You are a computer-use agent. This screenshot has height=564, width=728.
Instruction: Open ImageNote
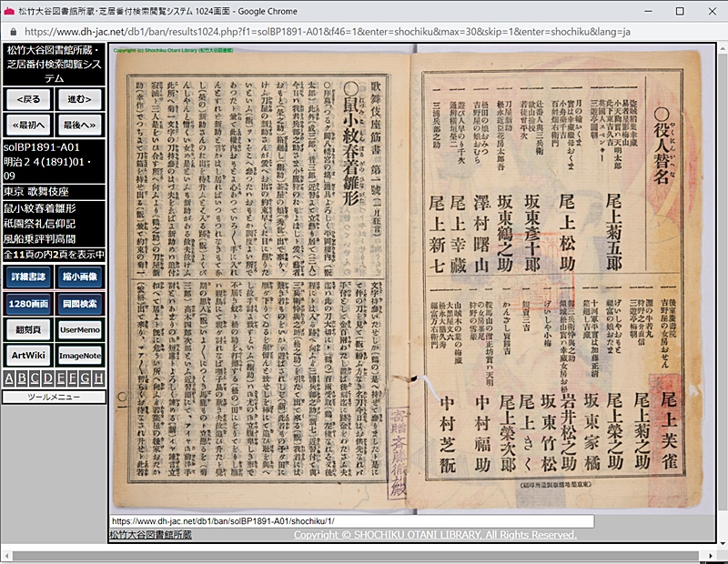[80, 356]
